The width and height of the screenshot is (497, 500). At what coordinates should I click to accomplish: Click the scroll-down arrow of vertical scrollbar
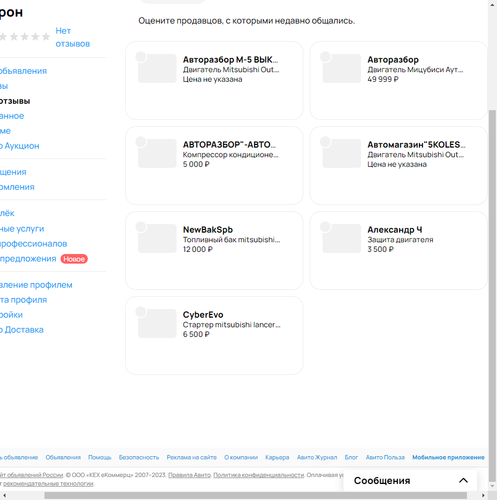click(492, 486)
